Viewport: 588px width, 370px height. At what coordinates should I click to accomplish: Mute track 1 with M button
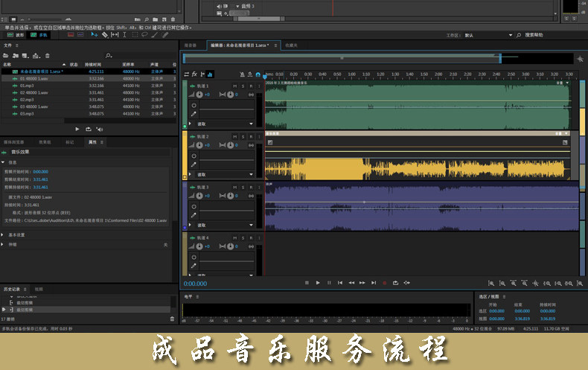pyautogui.click(x=235, y=86)
